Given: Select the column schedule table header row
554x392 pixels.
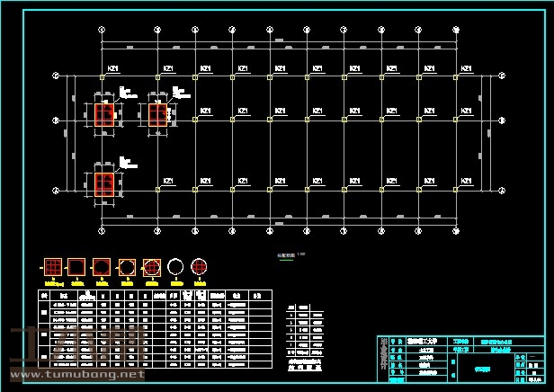Looking at the screenshot, I should [x=155, y=294].
